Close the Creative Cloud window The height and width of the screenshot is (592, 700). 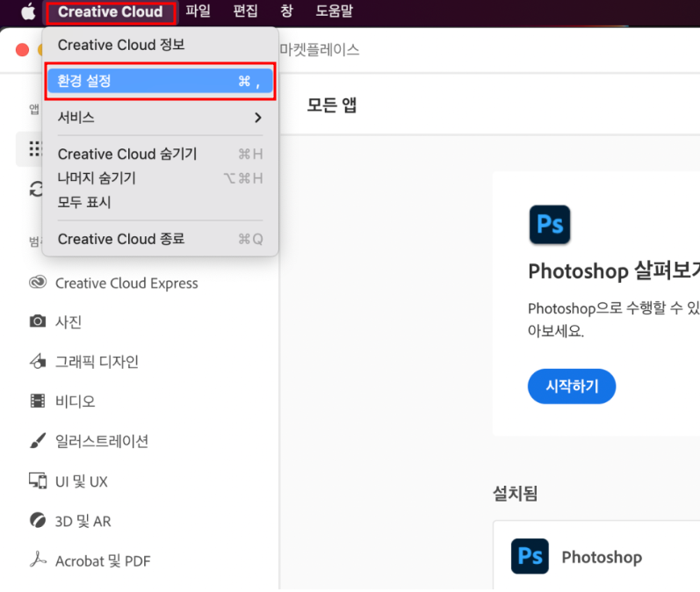tap(22, 49)
